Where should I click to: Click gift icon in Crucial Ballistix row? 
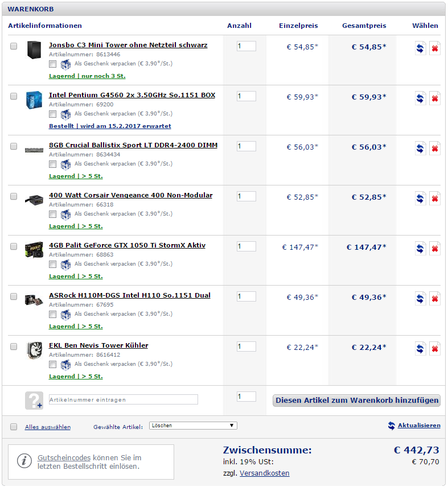coord(65,164)
